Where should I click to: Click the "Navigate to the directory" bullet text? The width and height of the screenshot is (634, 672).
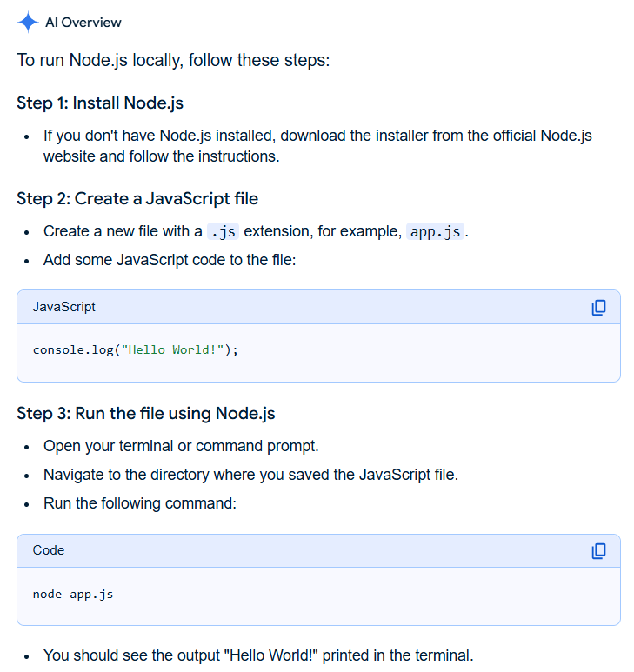click(x=250, y=475)
